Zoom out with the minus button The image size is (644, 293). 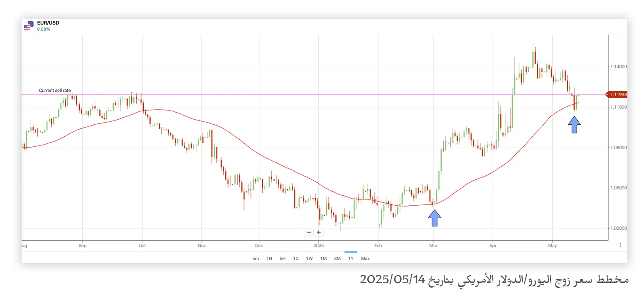[x=309, y=232]
